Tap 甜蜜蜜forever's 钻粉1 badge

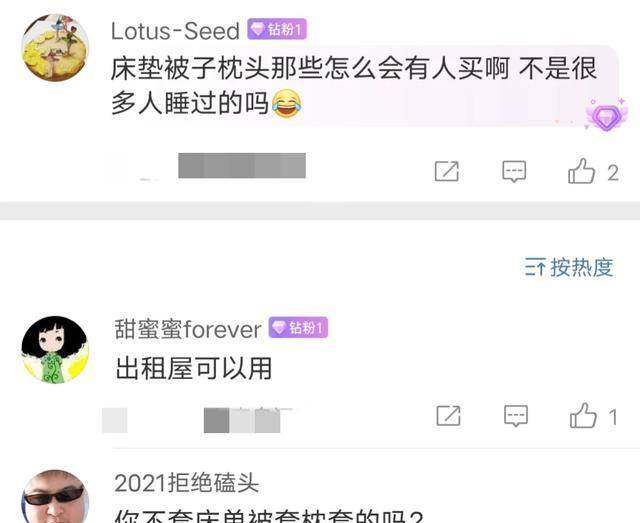pyautogui.click(x=298, y=327)
